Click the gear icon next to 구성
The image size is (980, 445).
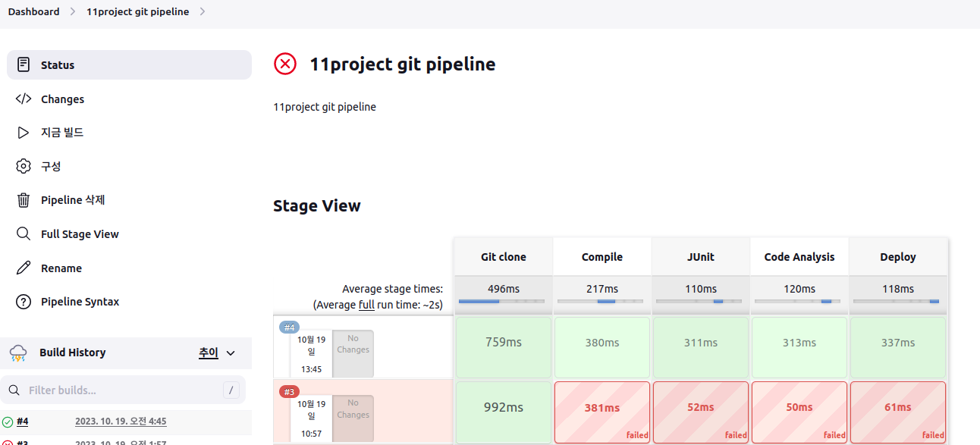tap(24, 166)
